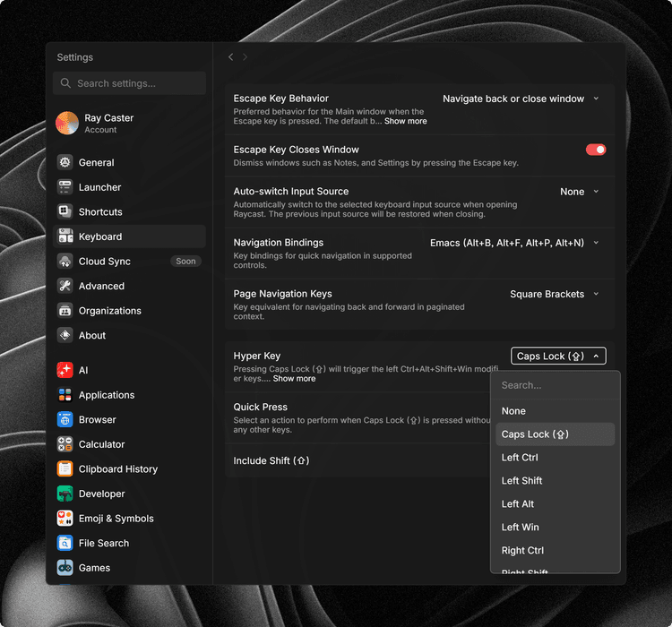Go back with the left arrow
The image size is (672, 627).
coord(230,57)
